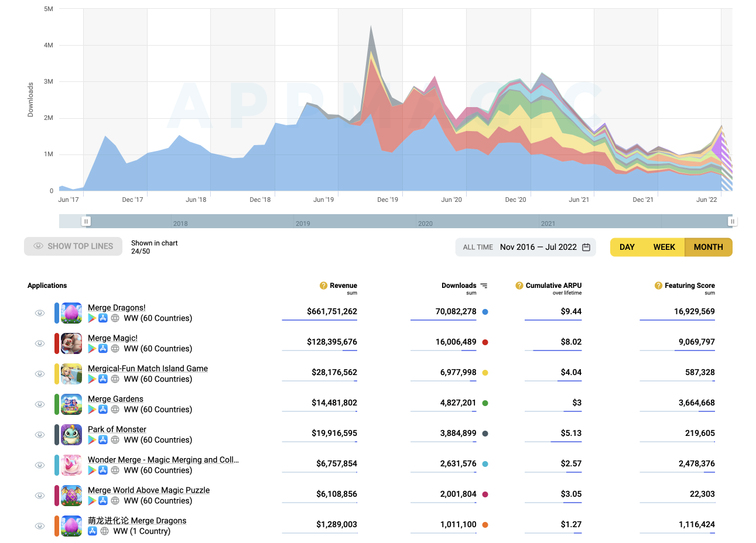
Task: Click left handle of timeline range slider
Action: [86, 221]
